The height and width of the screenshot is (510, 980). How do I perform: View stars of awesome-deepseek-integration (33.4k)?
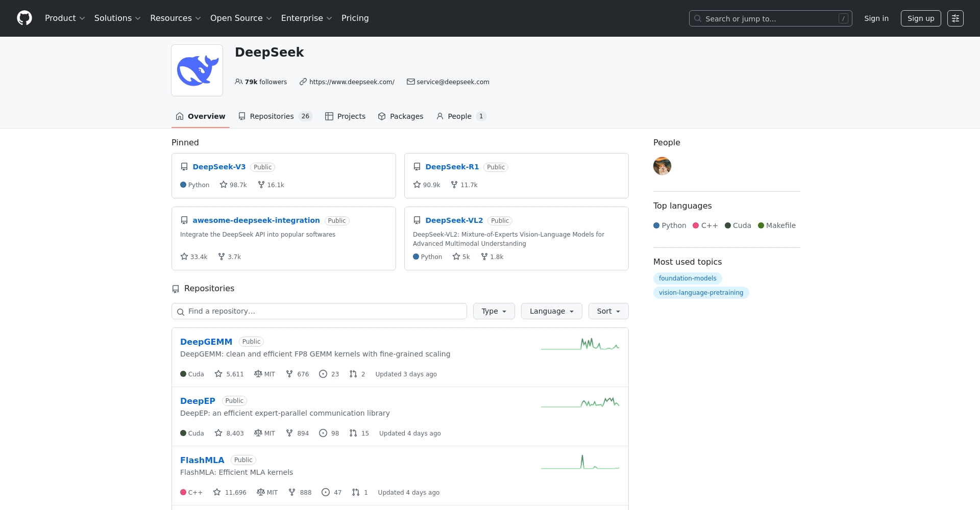(x=194, y=257)
